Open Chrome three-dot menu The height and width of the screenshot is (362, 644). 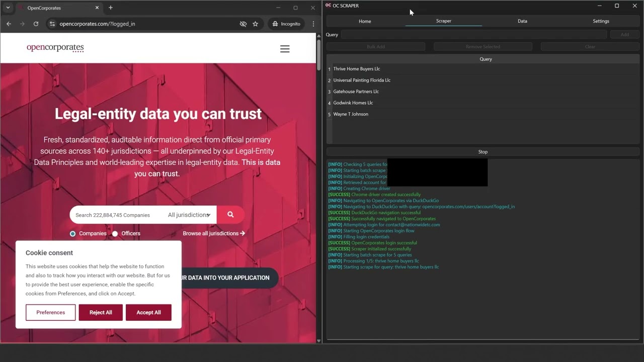tap(313, 24)
